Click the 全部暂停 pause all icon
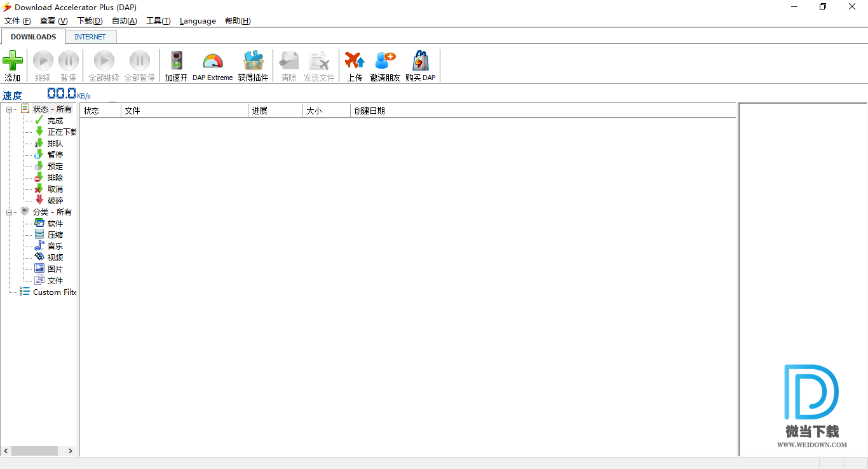 click(x=140, y=61)
